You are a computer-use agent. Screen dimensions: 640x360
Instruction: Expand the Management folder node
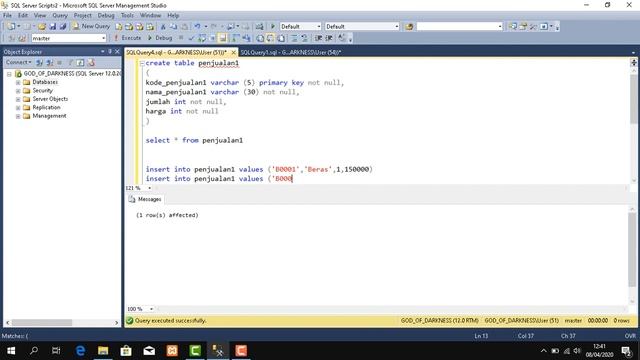18,116
